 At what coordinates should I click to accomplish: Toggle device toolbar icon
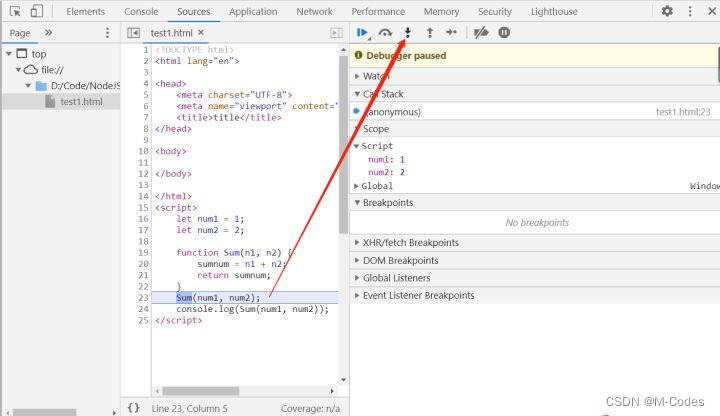click(x=36, y=11)
